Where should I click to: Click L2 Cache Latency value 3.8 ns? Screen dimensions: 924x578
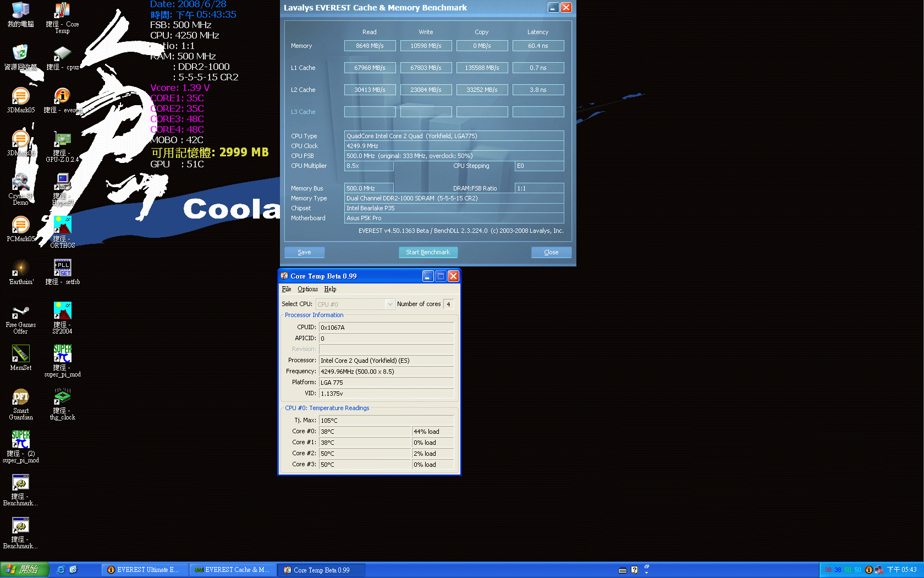click(x=538, y=90)
